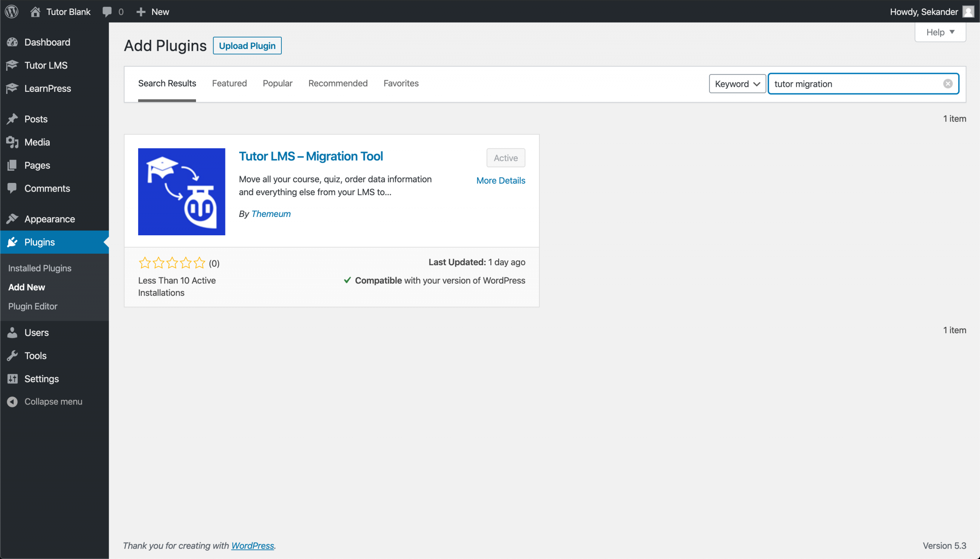980x559 pixels.
Task: Click the LearnPress graduation cap icon
Action: click(x=12, y=88)
